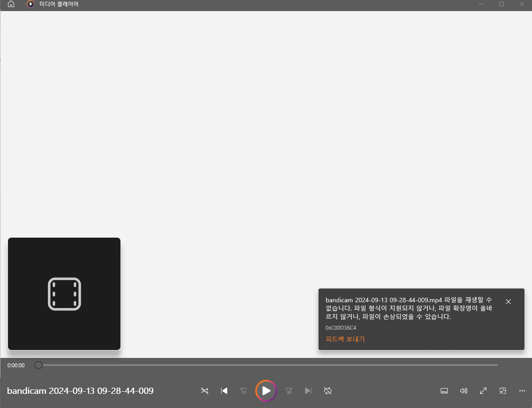This screenshot has height=408, width=532.
Task: Start playback with the Play button
Action: click(x=266, y=391)
